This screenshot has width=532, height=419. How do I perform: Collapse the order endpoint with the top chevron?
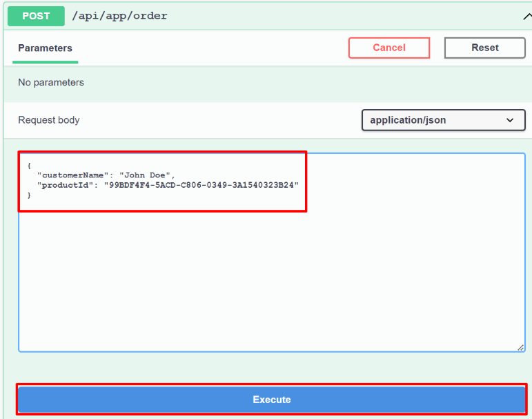coord(526,17)
